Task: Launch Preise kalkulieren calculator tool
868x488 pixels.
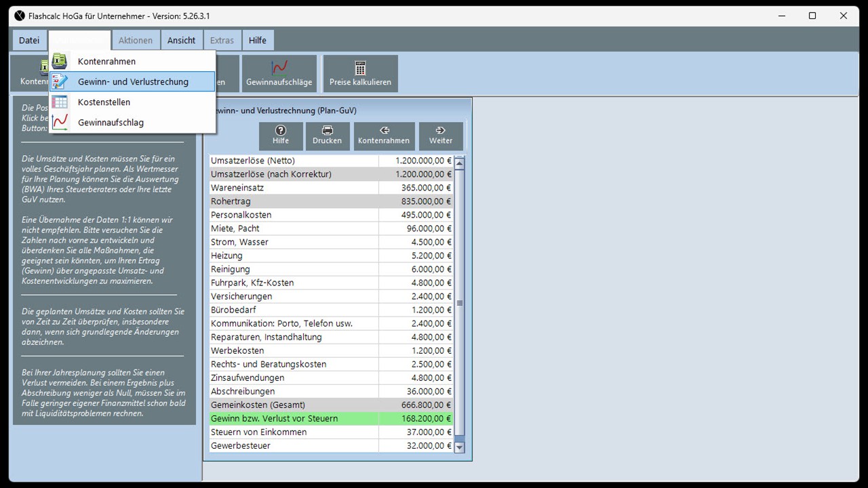Action: point(360,74)
